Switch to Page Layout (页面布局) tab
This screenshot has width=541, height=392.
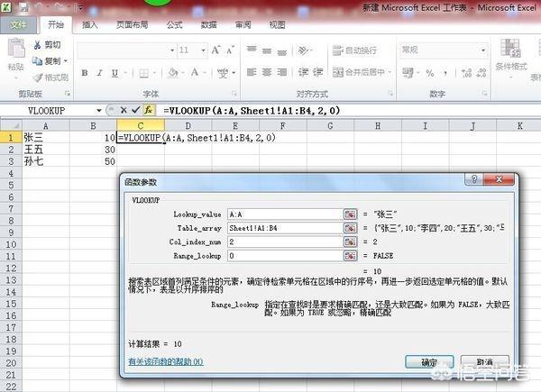(x=133, y=25)
